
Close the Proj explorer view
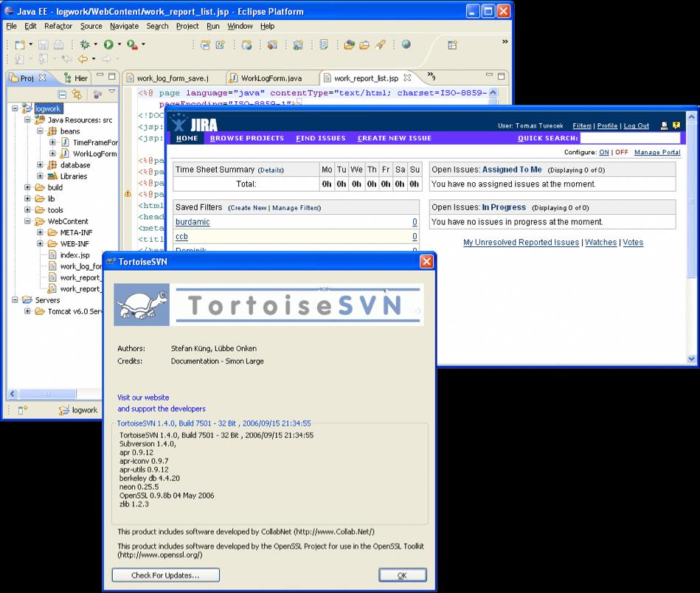tap(42, 77)
